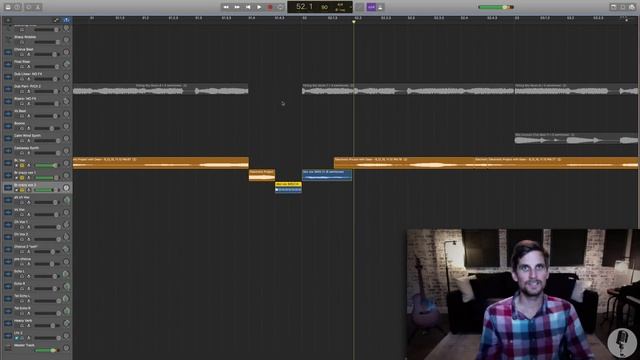This screenshot has height=360, width=640.
Task: Select the Tail Echo R track name
Action: (22, 308)
